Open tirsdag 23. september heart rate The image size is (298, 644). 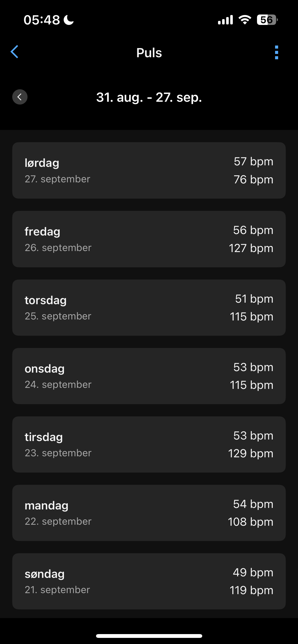149,444
